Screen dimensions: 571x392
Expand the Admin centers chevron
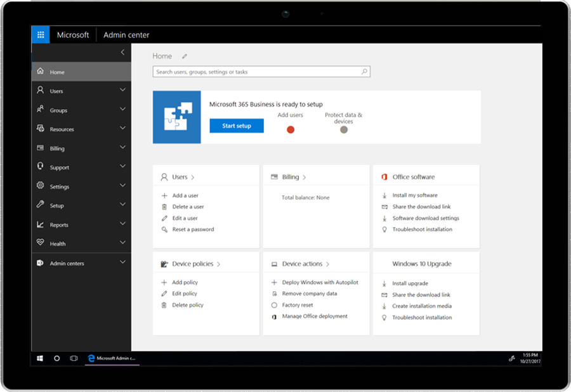122,263
